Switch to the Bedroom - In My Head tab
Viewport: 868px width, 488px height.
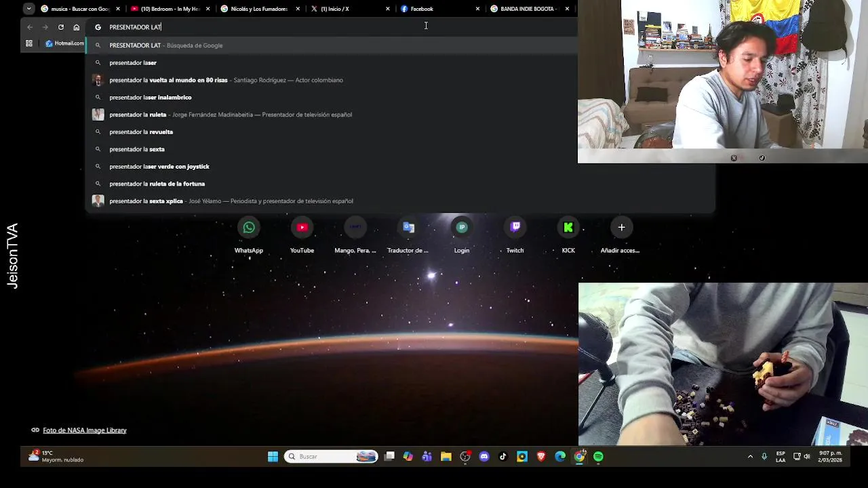(170, 9)
